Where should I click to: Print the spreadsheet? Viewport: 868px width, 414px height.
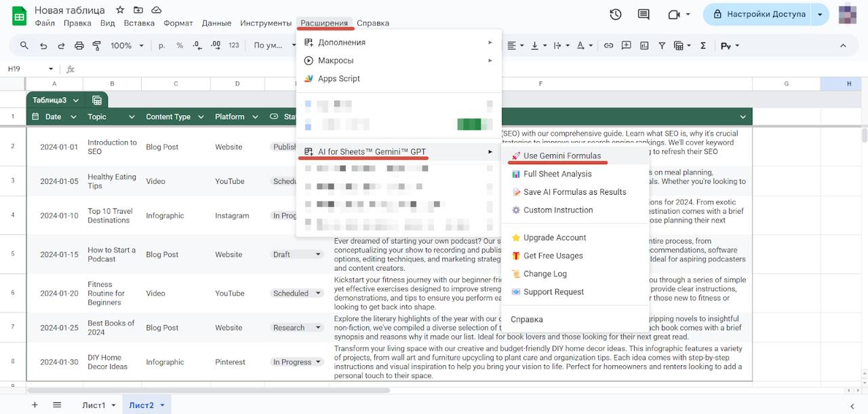tap(79, 45)
